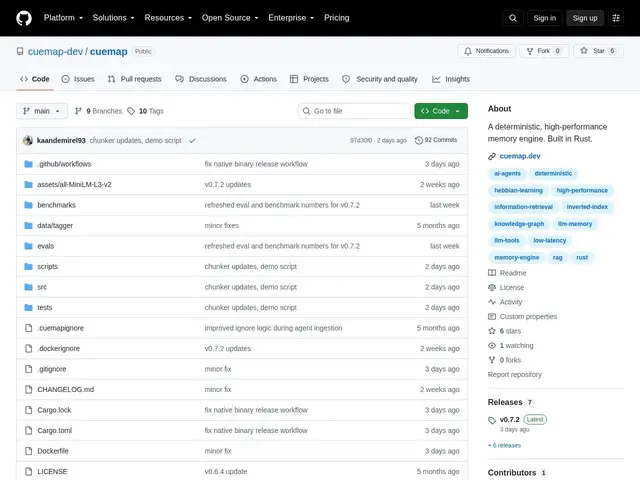640x480 pixels.
Task: Open the memory-engine topic tag
Action: pyautogui.click(x=516, y=258)
